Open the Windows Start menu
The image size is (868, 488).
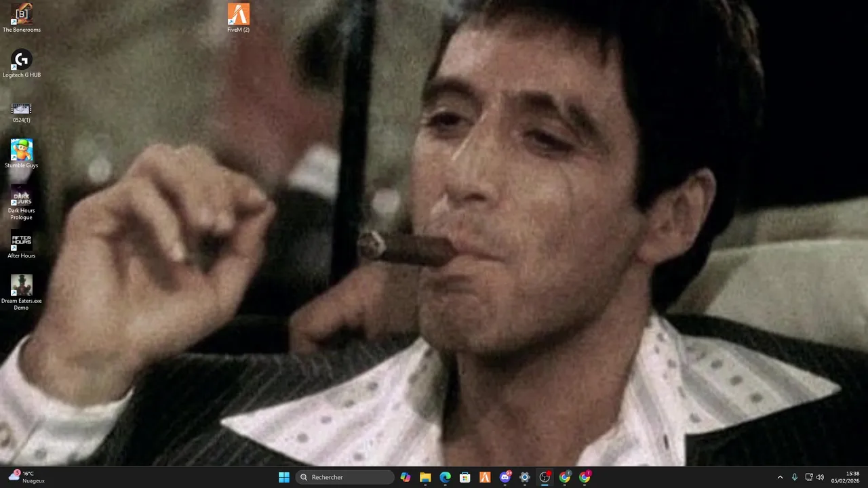284,477
